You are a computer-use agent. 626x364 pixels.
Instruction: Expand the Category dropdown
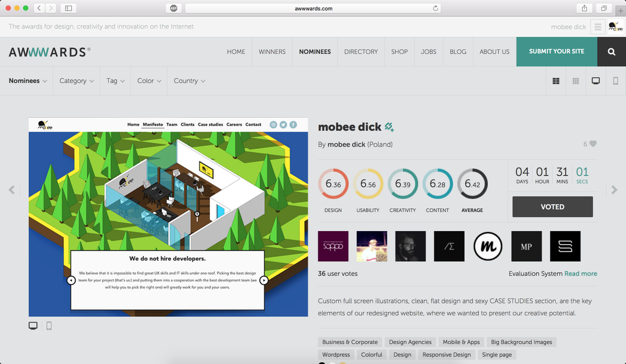[x=77, y=81]
